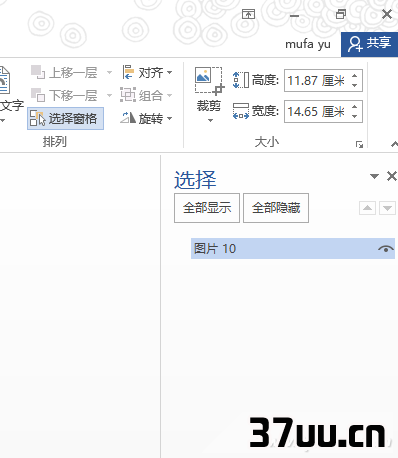
Task: Click the height (高度) icon
Action: 241,80
